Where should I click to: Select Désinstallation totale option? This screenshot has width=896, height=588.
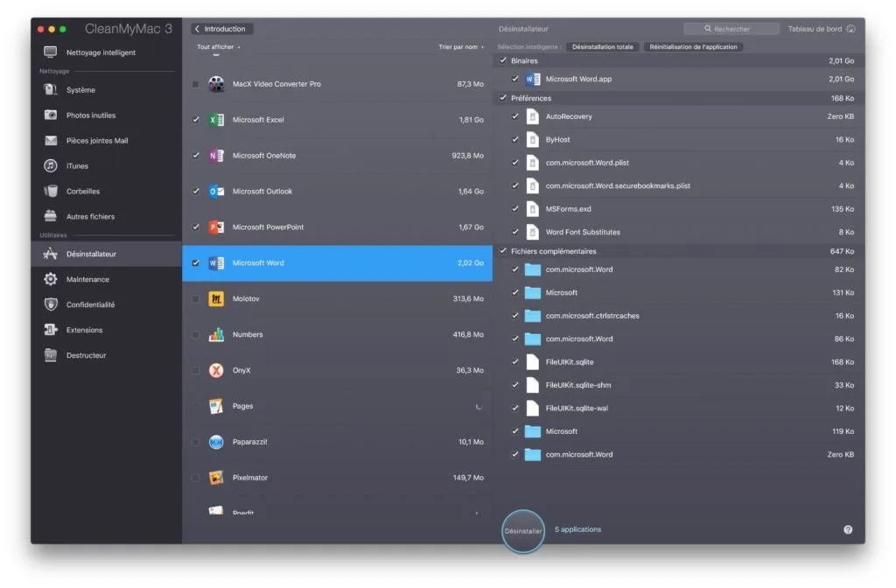coord(602,47)
